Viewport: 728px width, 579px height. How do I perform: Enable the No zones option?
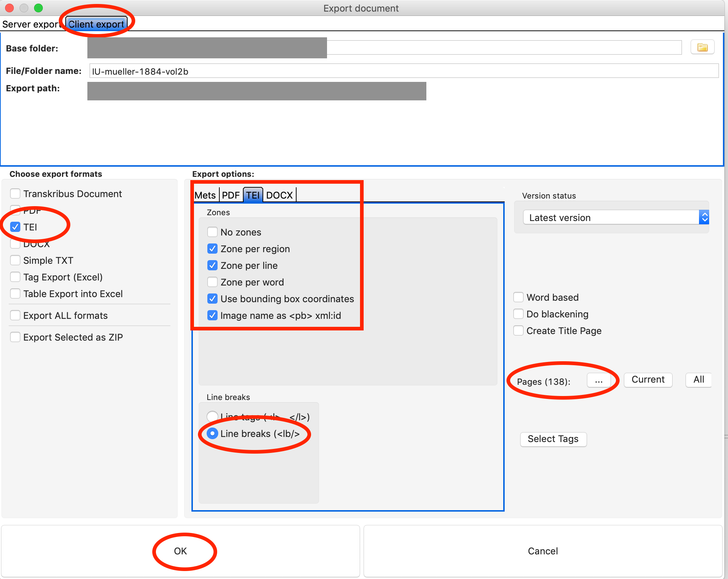(x=212, y=232)
